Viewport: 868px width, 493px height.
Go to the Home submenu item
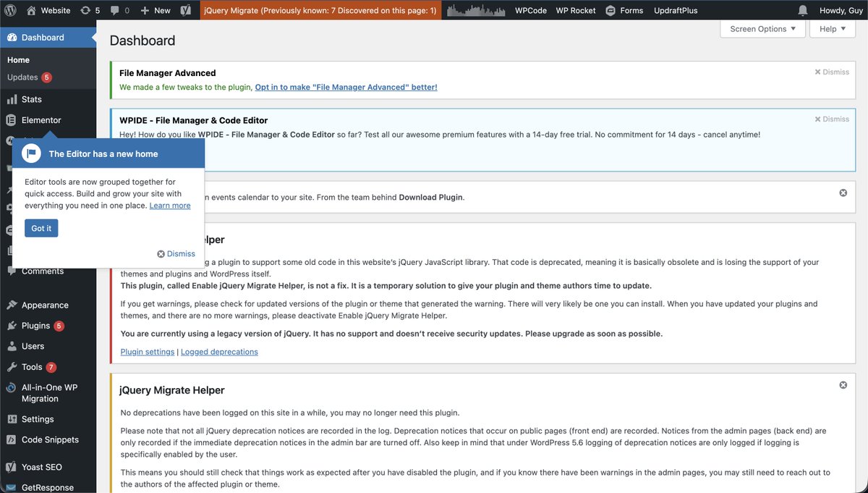click(x=19, y=60)
